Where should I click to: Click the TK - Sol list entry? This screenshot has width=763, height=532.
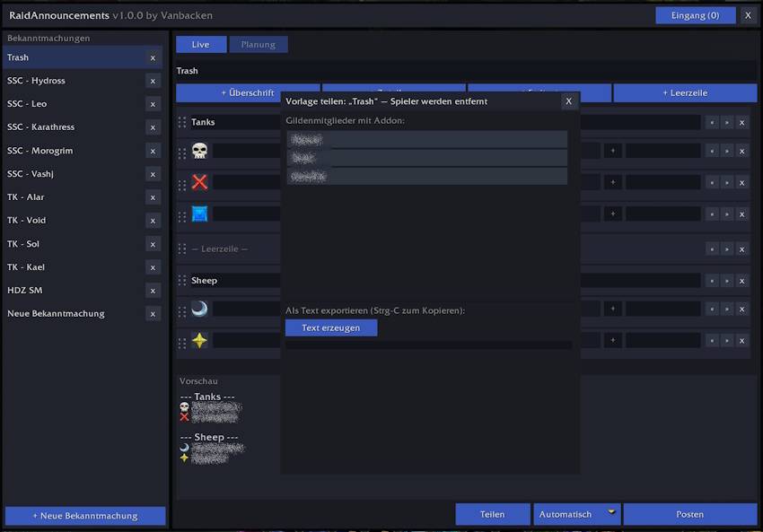pos(73,244)
